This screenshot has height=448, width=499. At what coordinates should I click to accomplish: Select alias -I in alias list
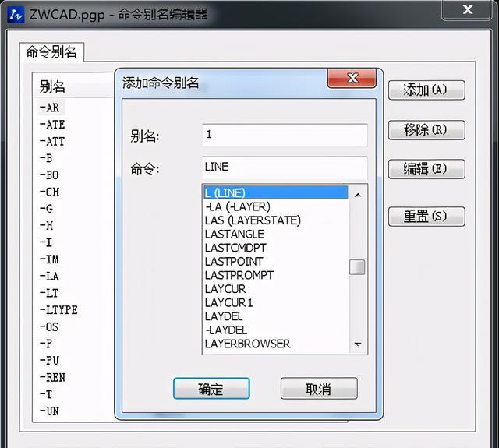(46, 242)
